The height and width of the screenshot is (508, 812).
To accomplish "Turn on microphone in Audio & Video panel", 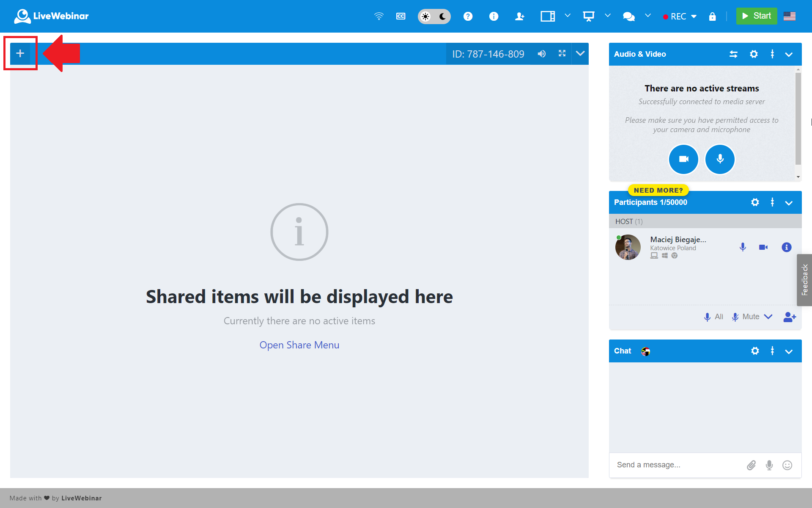I will point(720,159).
